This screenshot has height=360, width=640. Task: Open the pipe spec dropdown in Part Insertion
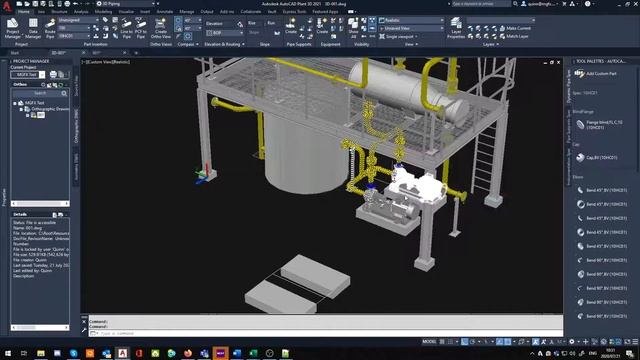(x=74, y=36)
